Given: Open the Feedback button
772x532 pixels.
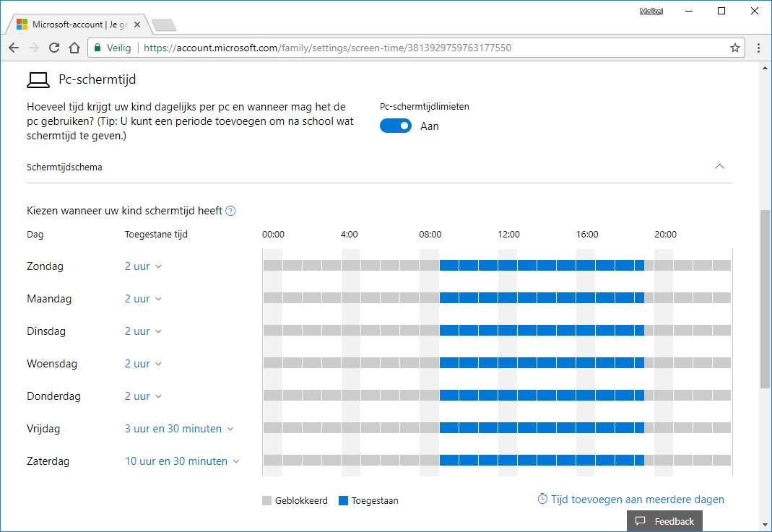Looking at the screenshot, I should (664, 521).
